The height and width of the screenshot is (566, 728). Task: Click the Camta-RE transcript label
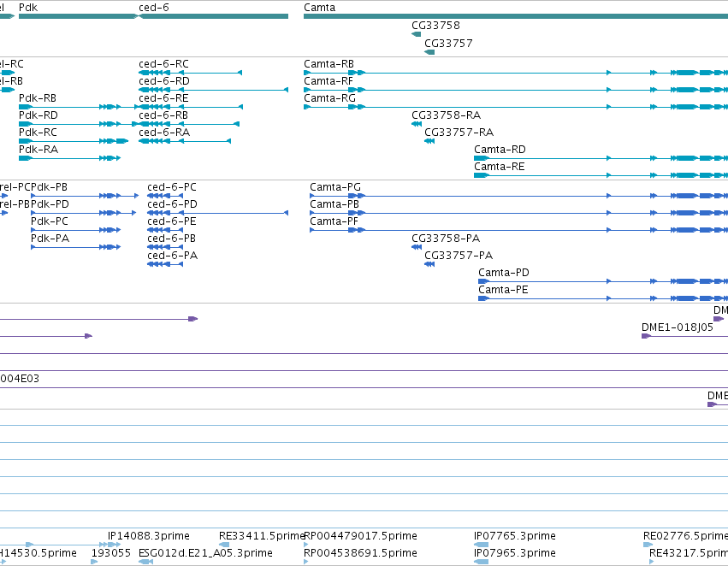tap(499, 167)
